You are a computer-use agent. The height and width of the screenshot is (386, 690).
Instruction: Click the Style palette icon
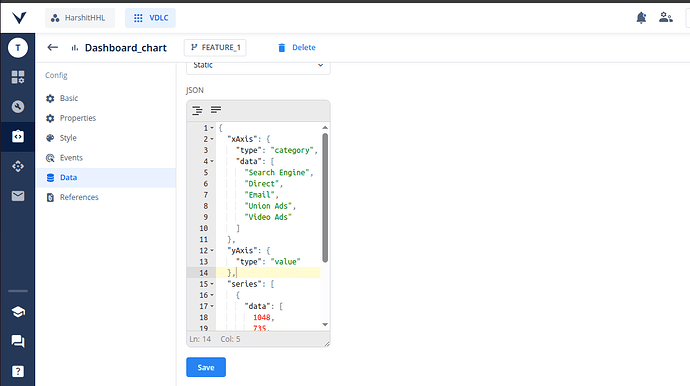[x=50, y=138]
